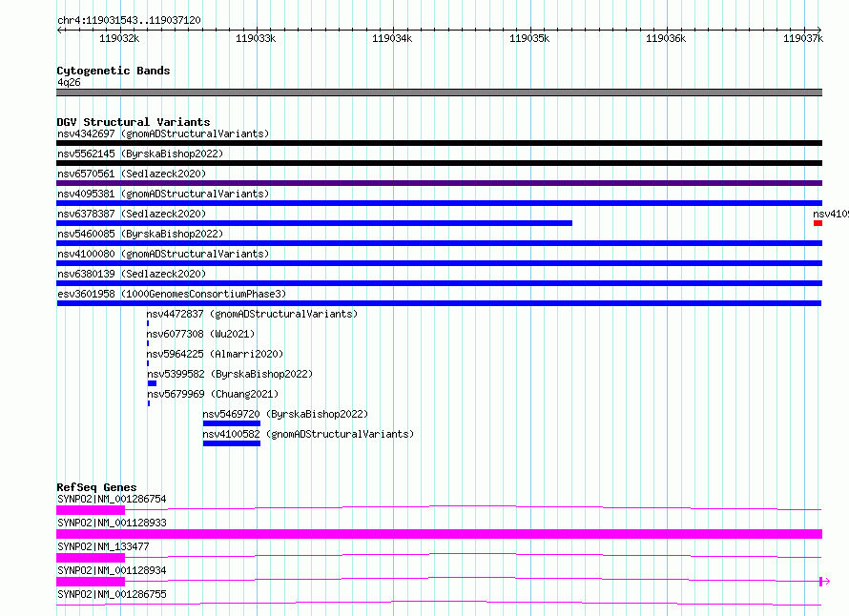Click the 119035k ruler tick label
The height and width of the screenshot is (616, 849).
pos(529,38)
